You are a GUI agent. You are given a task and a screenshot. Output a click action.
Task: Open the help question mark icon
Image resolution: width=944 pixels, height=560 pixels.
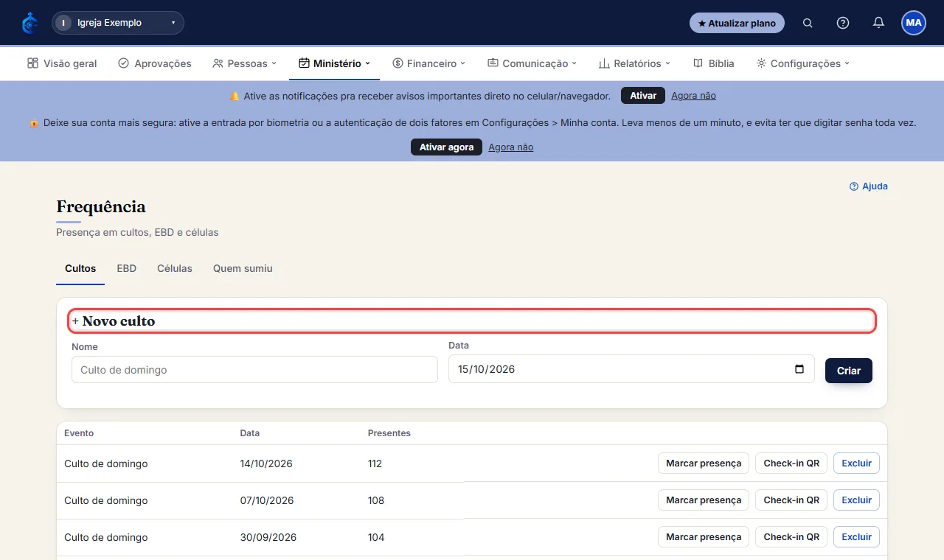tap(843, 23)
